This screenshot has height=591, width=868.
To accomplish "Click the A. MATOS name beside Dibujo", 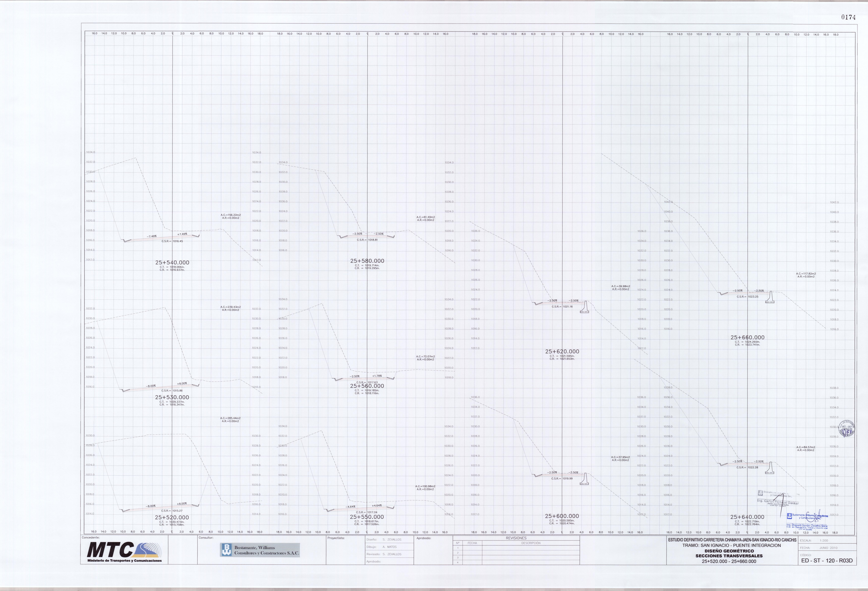I will tap(390, 547).
